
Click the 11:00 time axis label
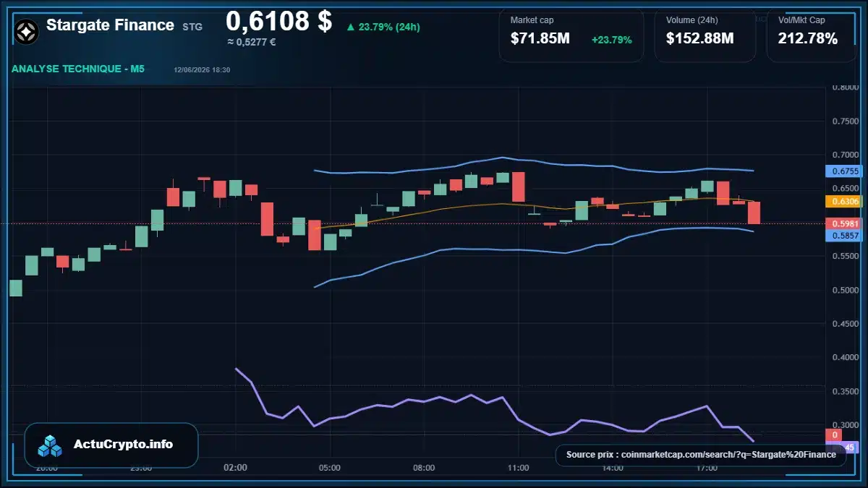coord(518,468)
